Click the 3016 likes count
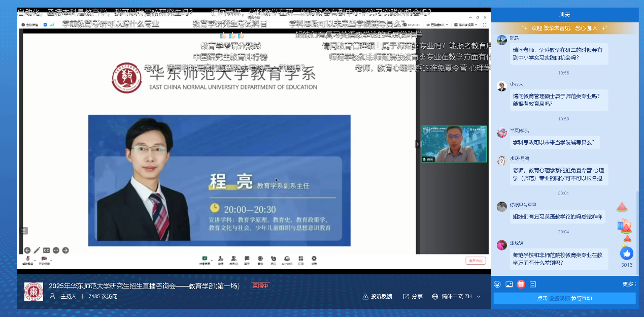Image resolution: width=644 pixels, height=317 pixels. [627, 265]
